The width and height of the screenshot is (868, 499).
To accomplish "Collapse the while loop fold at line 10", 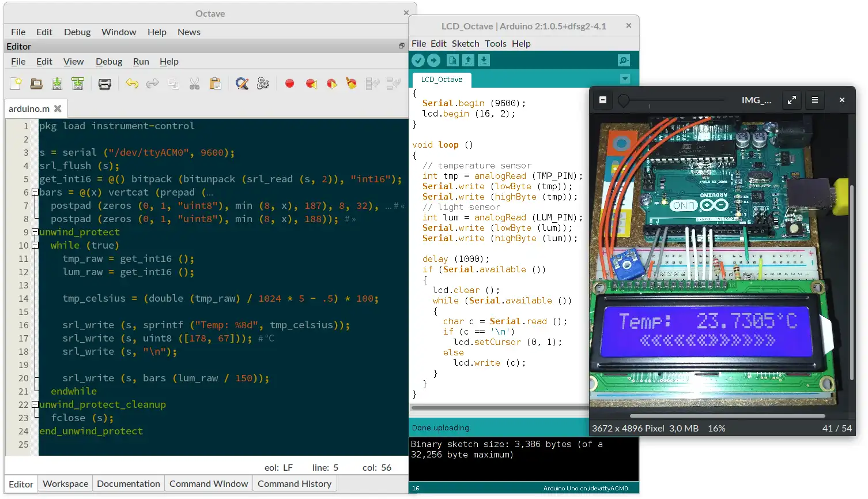I will (x=35, y=246).
